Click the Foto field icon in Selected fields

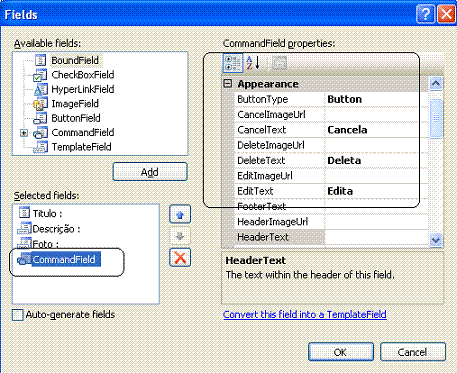(24, 243)
